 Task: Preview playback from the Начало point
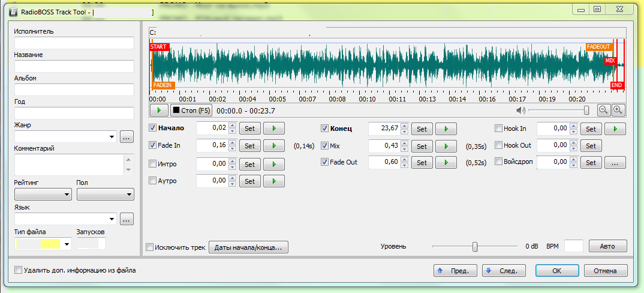coord(274,128)
